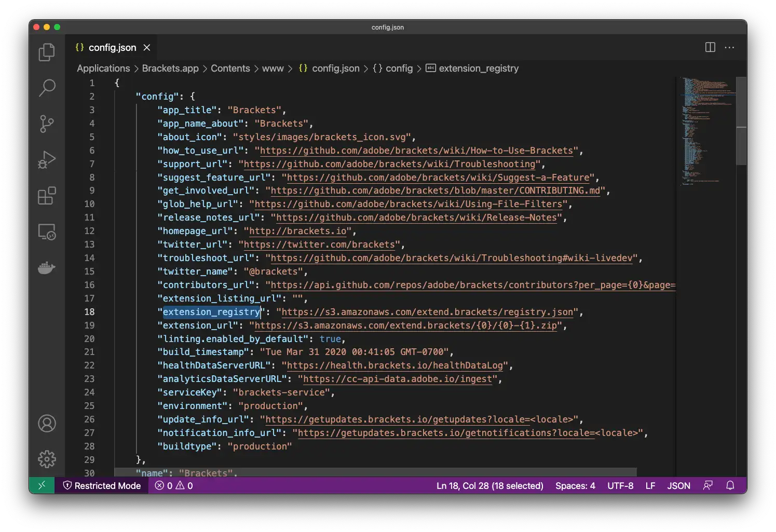Viewport: 776px width, 532px height.
Task: Click the extension_registry breadcrumb
Action: pyautogui.click(x=472, y=68)
